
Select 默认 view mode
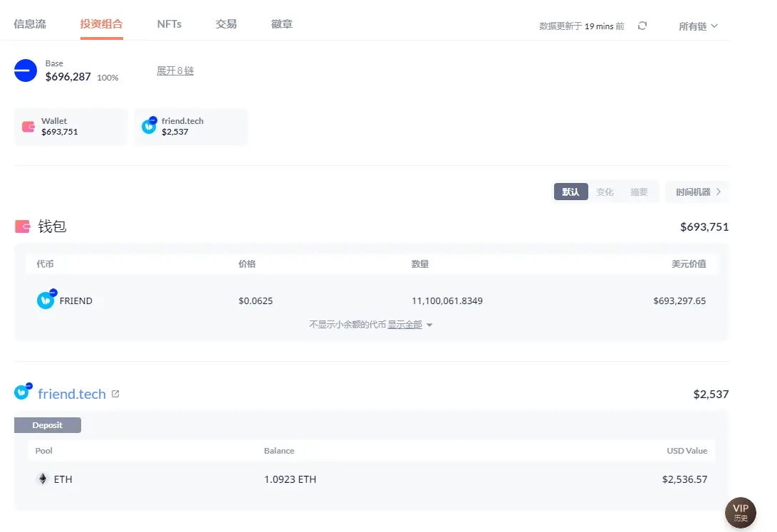tap(571, 192)
